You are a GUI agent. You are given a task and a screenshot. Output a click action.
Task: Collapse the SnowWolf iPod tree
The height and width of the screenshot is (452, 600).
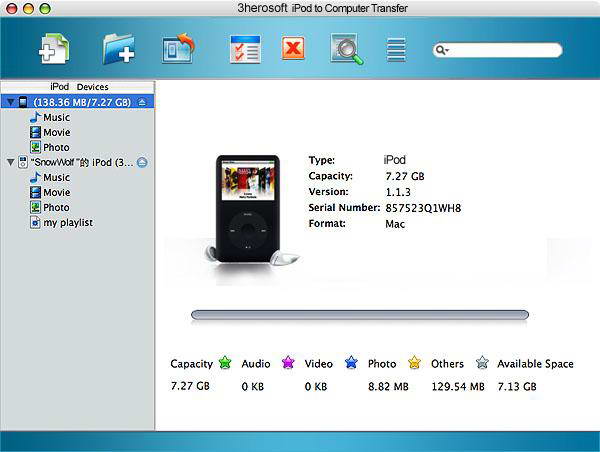pyautogui.click(x=11, y=162)
